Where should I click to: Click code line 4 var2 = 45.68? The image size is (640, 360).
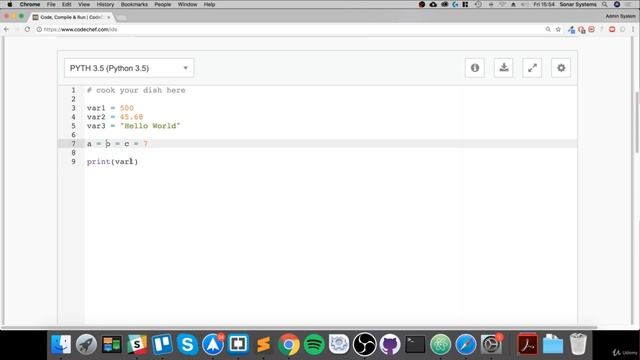coord(115,117)
